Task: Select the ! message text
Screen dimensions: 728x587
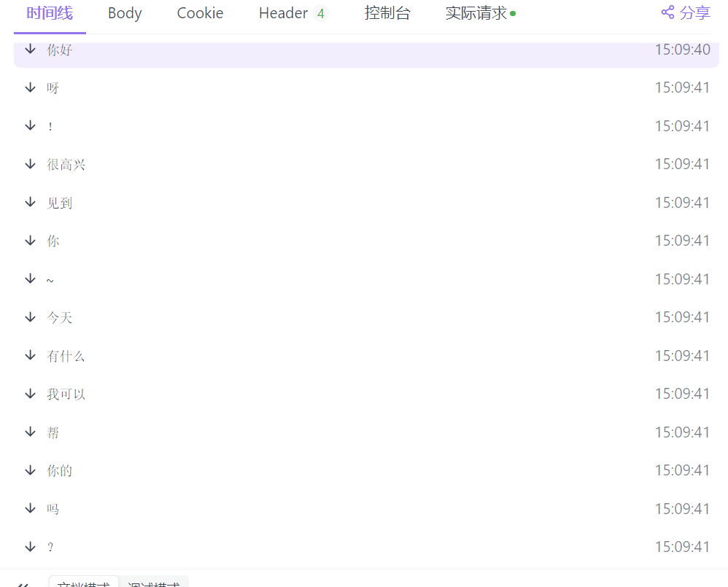Action: click(x=50, y=126)
